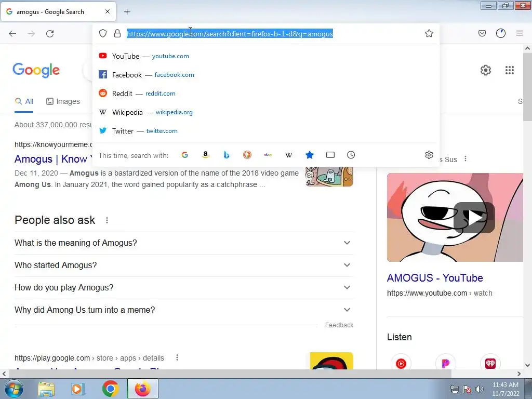The height and width of the screenshot is (399, 532).
Task: Click the vertical scrollbar down arrow
Action: (x=528, y=365)
